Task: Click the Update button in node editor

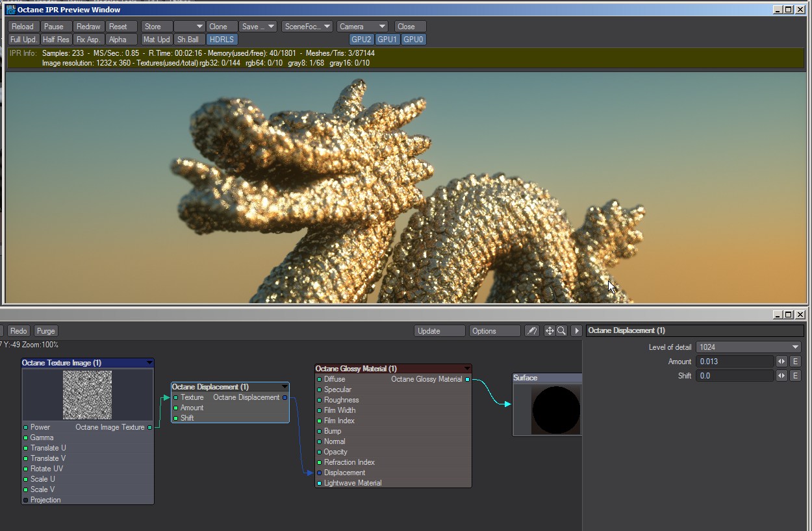Action: click(440, 331)
